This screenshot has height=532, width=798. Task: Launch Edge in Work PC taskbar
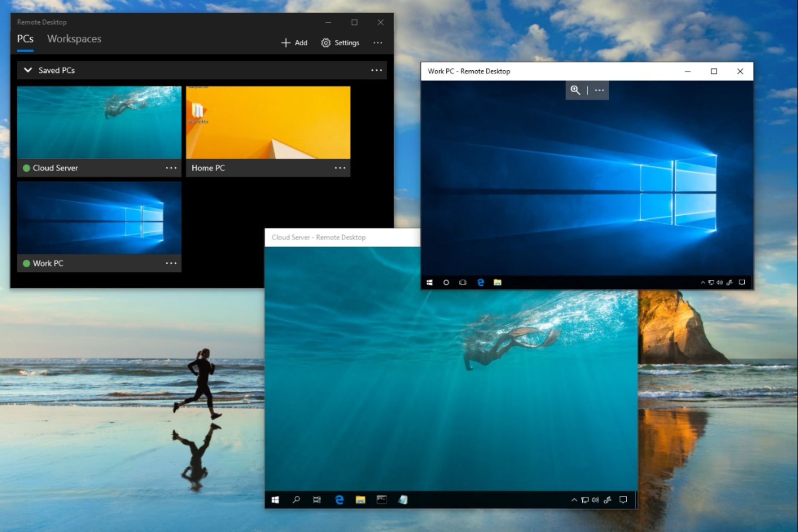[481, 283]
